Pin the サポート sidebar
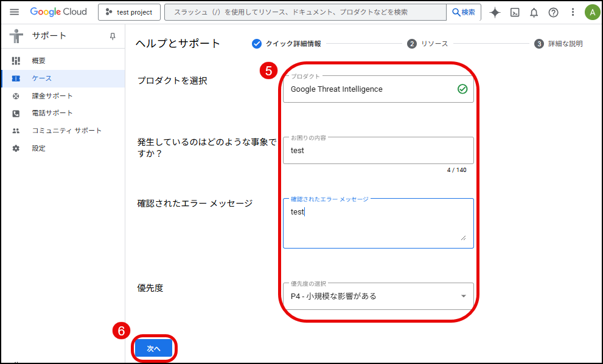Image resolution: width=603 pixels, height=364 pixels. pos(113,36)
